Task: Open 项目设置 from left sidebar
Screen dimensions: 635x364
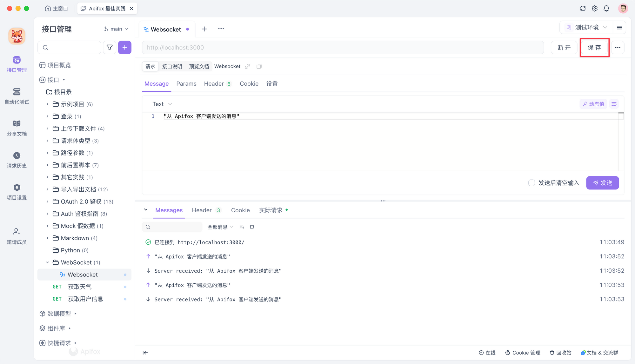Action: point(17,191)
